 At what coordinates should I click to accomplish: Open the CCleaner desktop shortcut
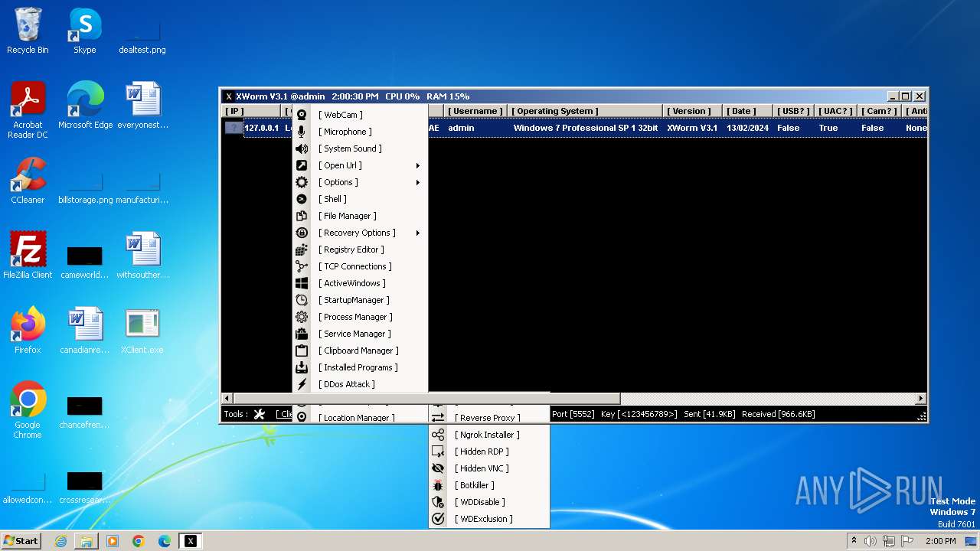(28, 181)
